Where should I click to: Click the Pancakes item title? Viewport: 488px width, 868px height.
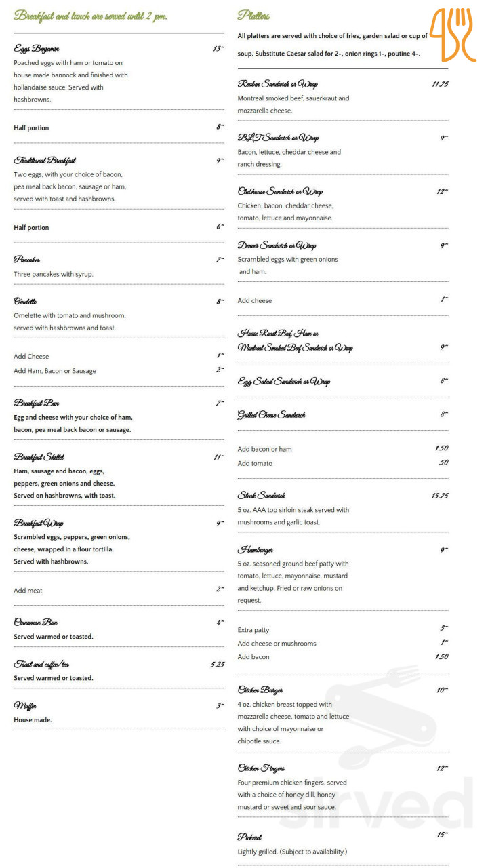[27, 260]
